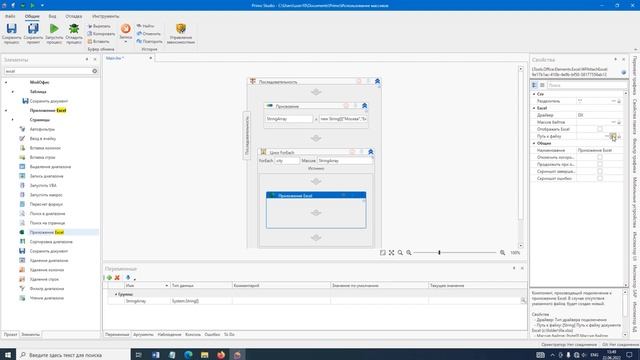Image resolution: width=640 pixels, height=360 pixels.
Task: Toggle Скриншот ошибки checkbox
Action: [600, 179]
